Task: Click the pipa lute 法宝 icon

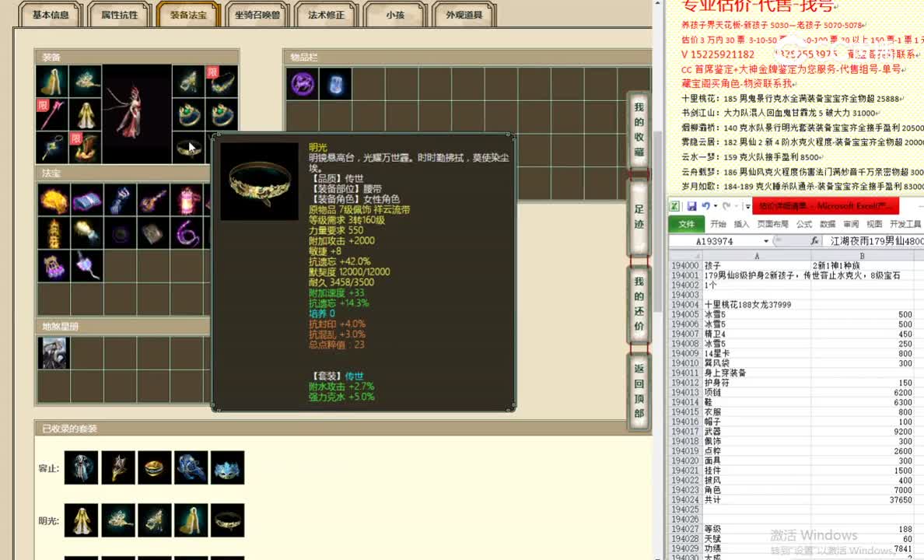Action: click(x=155, y=201)
